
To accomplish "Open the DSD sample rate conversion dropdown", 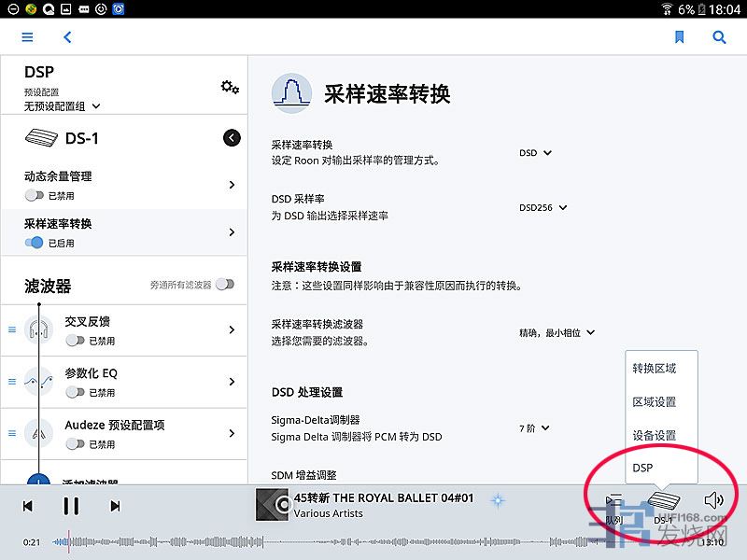I will (x=536, y=153).
